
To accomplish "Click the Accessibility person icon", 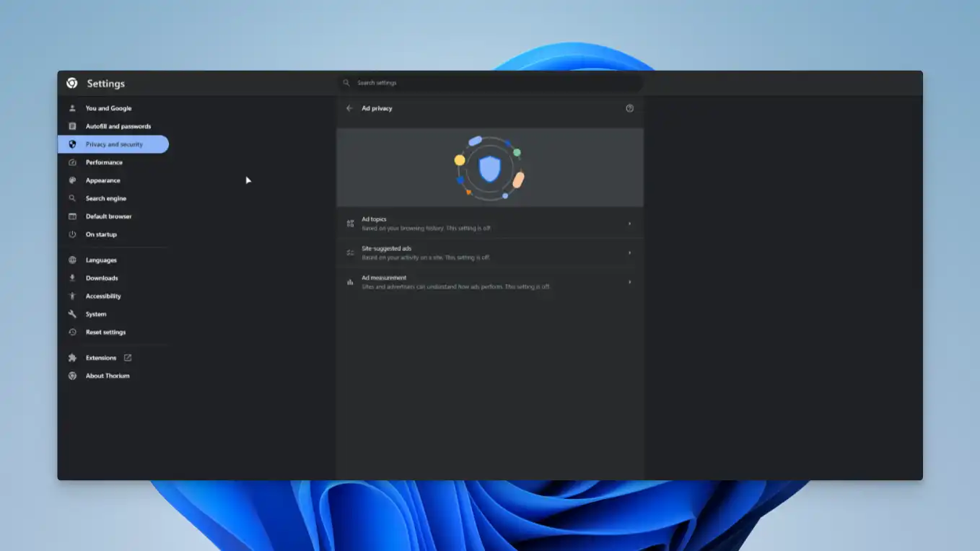I will 71,296.
